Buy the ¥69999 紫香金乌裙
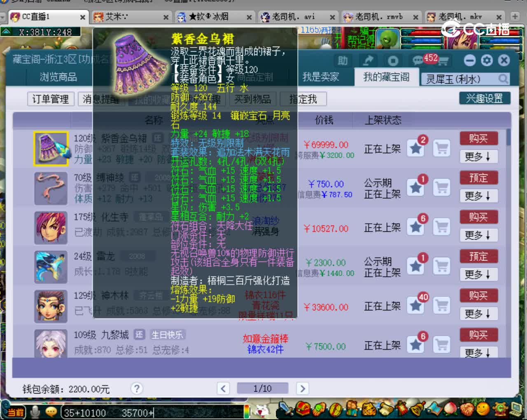 pos(478,138)
